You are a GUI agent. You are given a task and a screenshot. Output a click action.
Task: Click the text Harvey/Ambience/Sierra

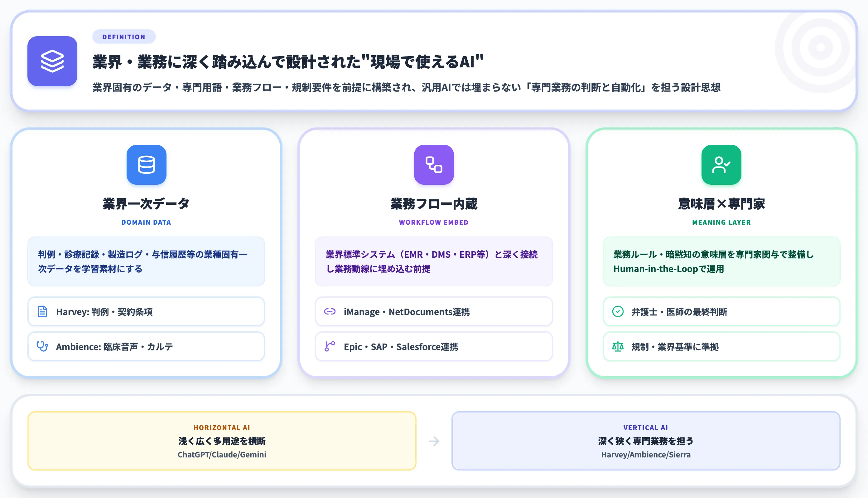(x=645, y=455)
